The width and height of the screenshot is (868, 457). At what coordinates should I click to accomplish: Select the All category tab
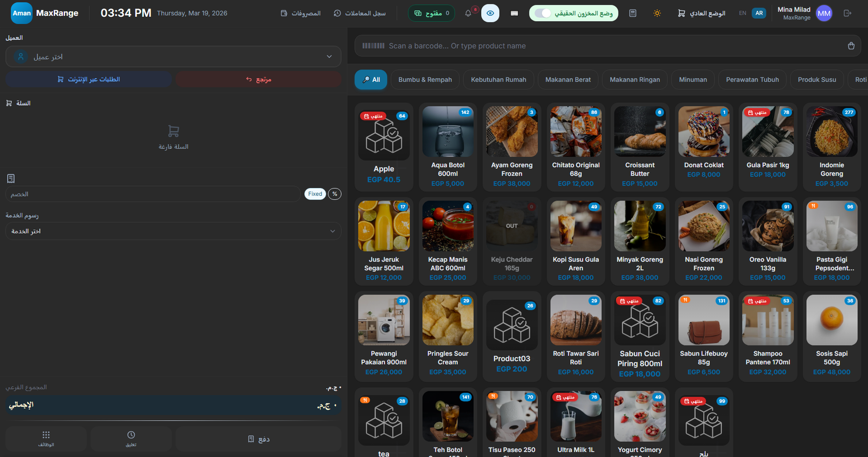pyautogui.click(x=372, y=80)
